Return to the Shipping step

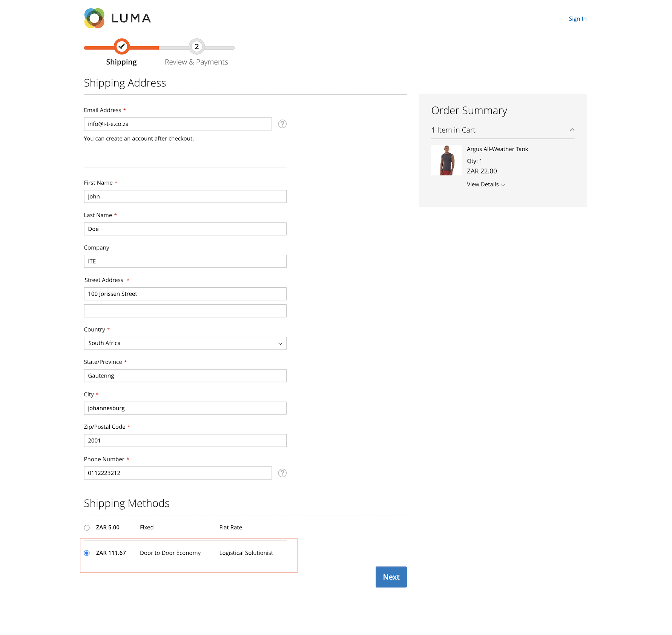[121, 61]
